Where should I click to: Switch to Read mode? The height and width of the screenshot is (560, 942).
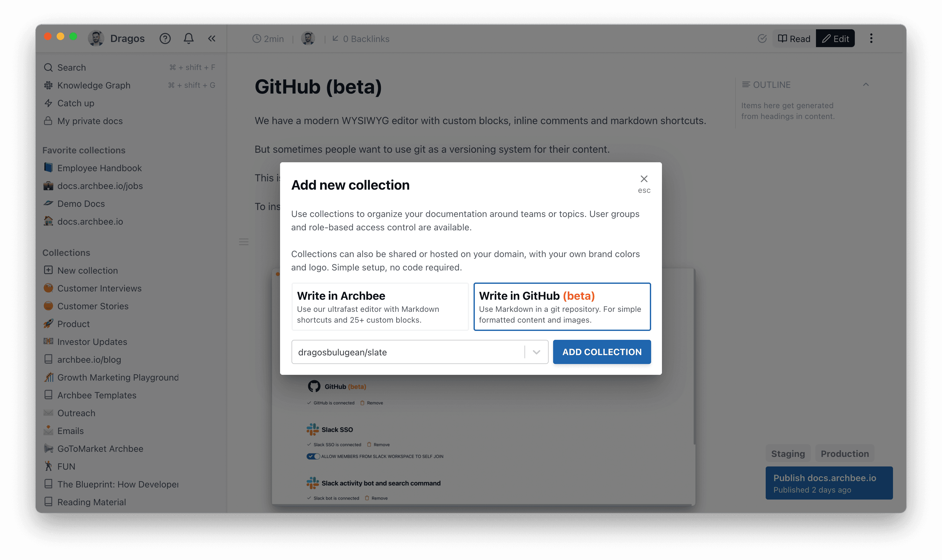794,38
